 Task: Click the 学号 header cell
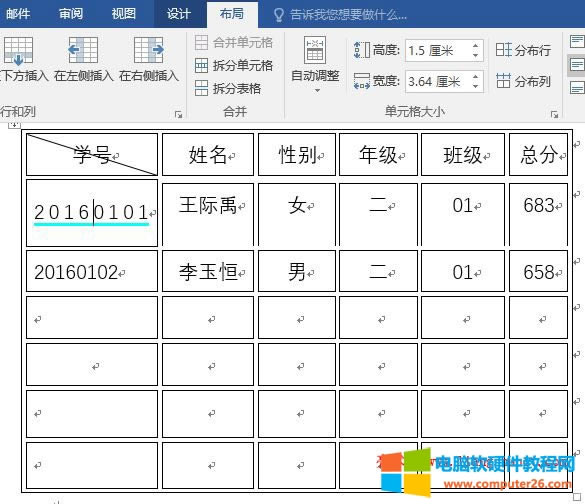[x=92, y=154]
